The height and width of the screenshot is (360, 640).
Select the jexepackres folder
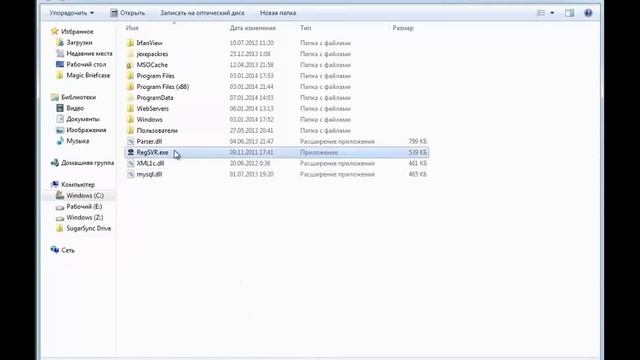coord(152,54)
